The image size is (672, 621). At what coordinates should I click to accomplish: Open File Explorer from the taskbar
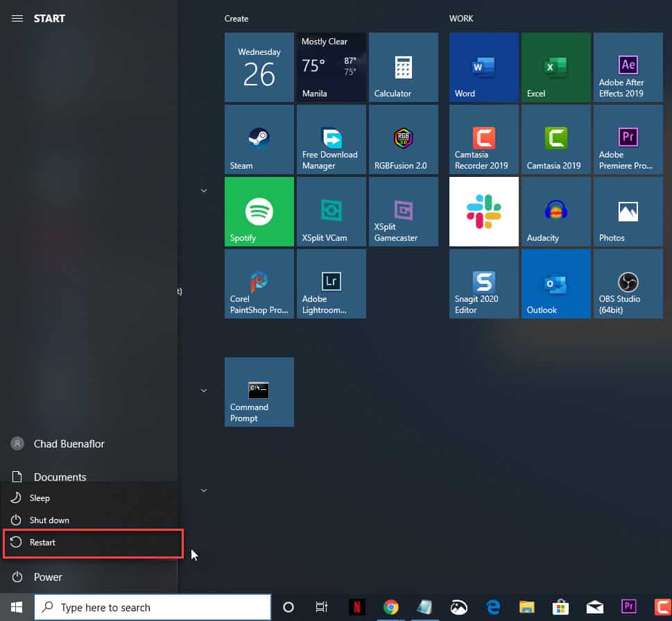tap(527, 607)
